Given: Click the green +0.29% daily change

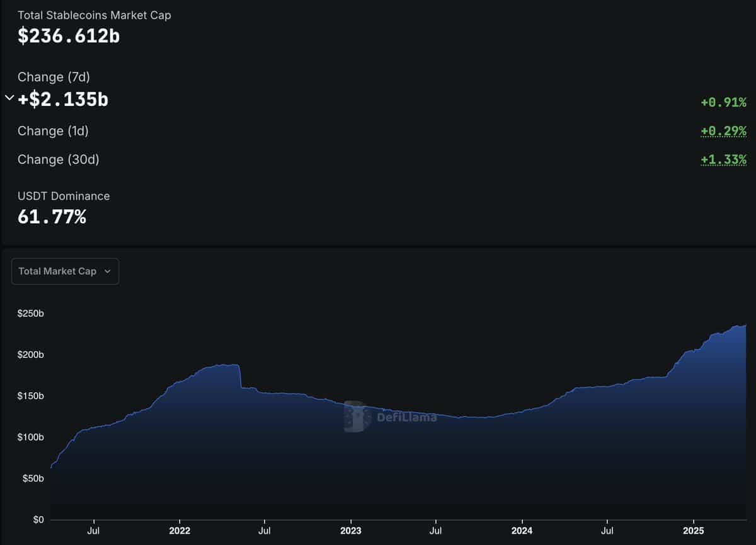Looking at the screenshot, I should pyautogui.click(x=723, y=131).
